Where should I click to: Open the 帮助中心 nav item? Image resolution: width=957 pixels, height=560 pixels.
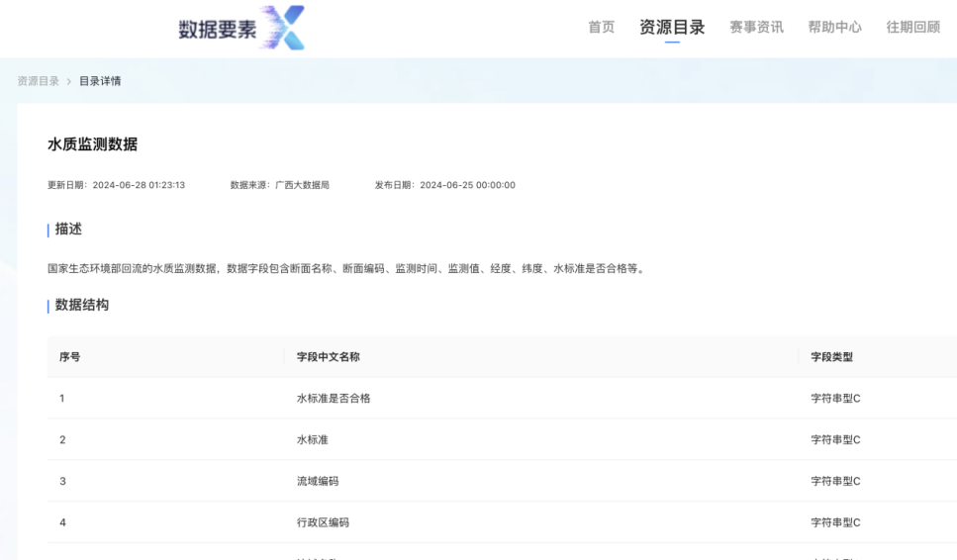(x=835, y=27)
